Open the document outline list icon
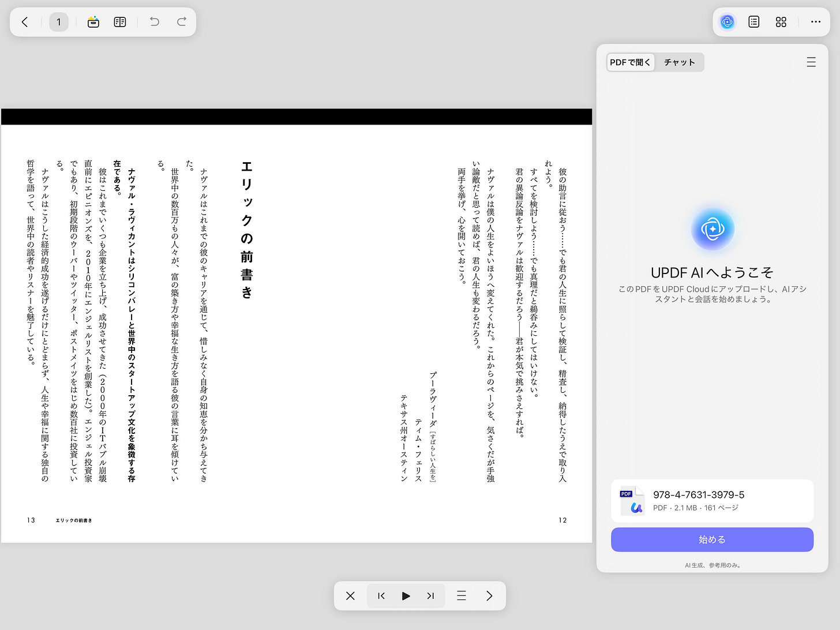Viewport: 840px width, 630px height. pos(753,22)
